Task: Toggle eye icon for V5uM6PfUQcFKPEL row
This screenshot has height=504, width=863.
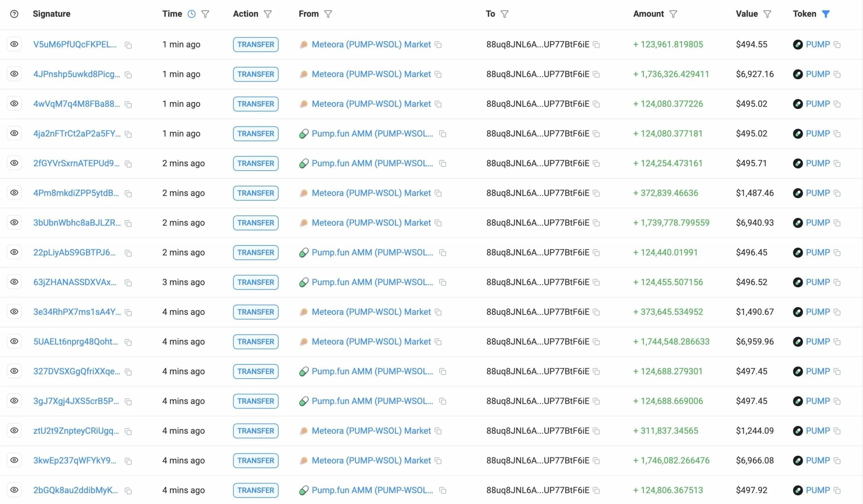Action: 14,44
